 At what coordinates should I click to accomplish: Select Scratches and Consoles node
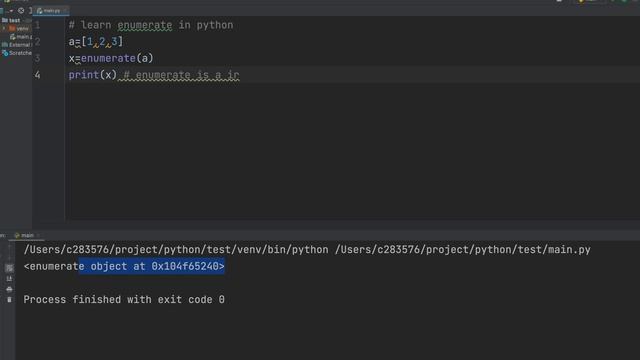tap(17, 53)
